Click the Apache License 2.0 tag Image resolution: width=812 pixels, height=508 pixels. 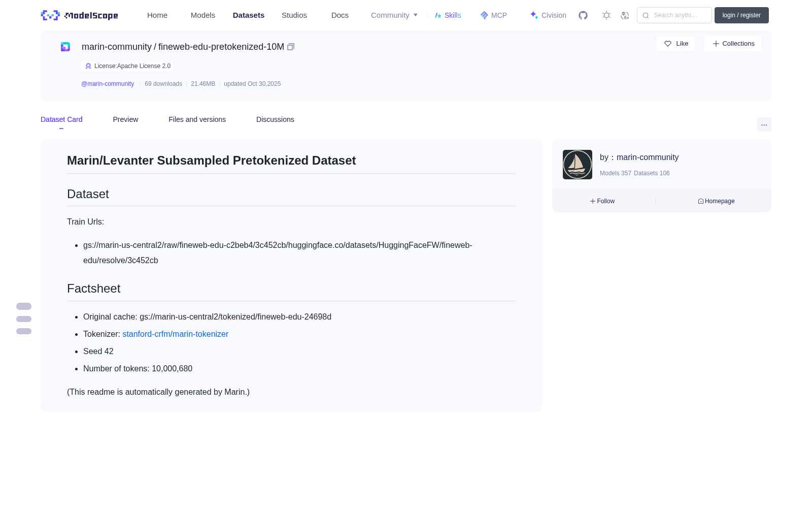(x=127, y=66)
